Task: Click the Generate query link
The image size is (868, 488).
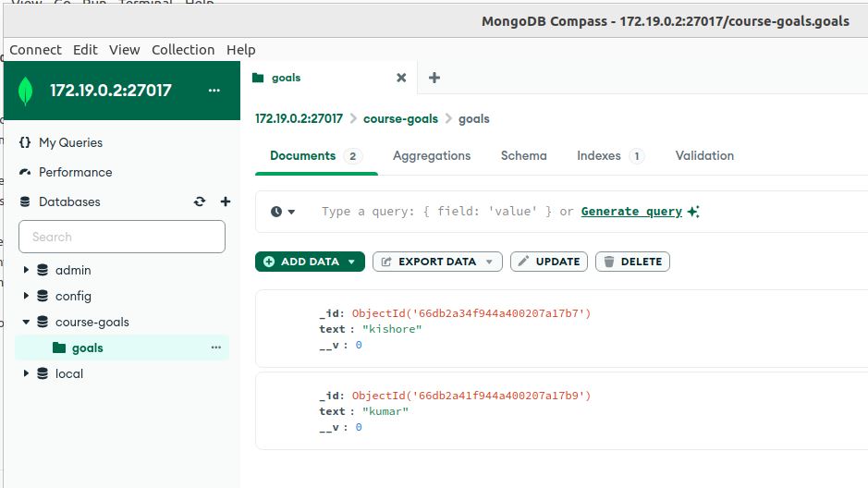Action: pos(631,212)
